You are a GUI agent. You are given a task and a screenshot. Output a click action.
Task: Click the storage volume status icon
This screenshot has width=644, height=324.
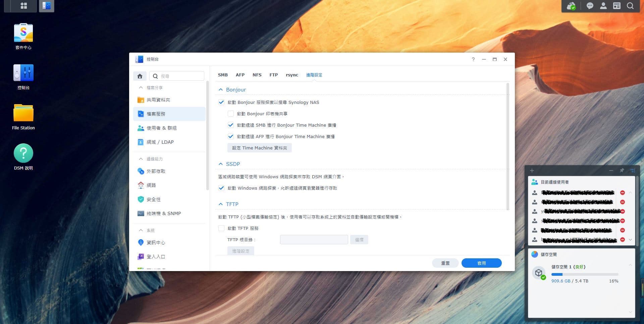[x=539, y=273]
